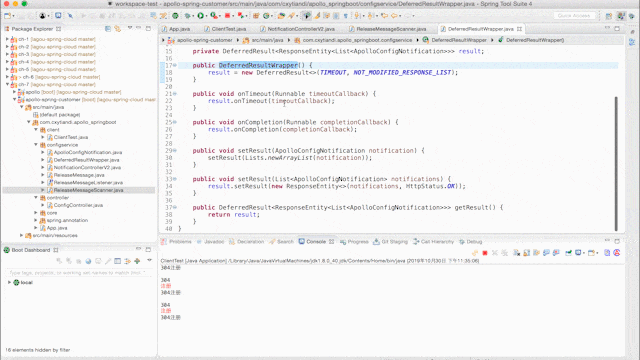The image size is (640, 360).
Task: Click the Run green play toolbar icon
Action: tap(200, 16)
